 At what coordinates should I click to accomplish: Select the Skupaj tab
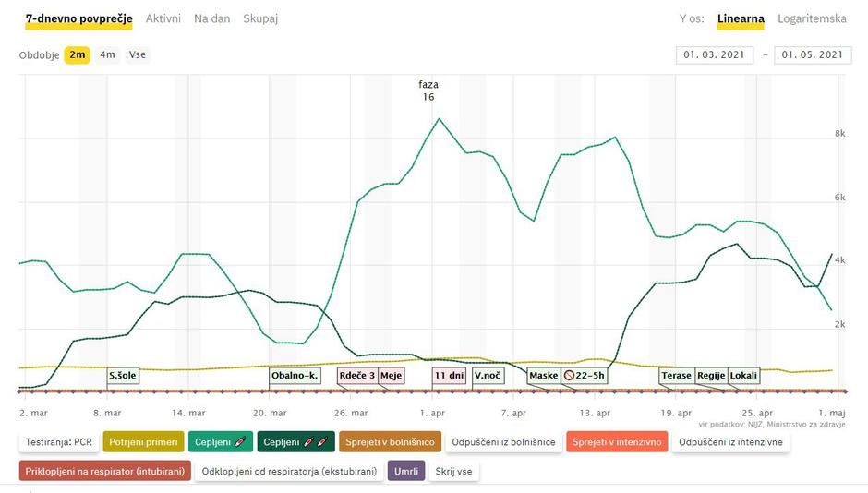point(260,18)
